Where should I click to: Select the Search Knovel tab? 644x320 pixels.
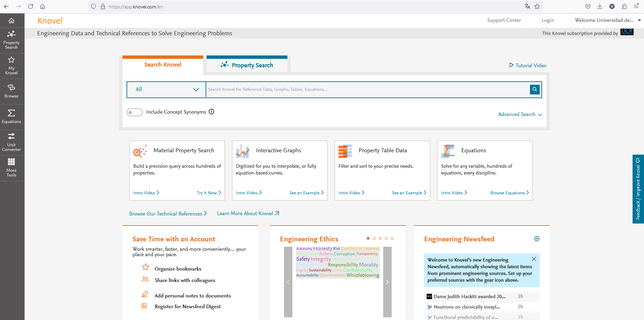click(x=163, y=65)
